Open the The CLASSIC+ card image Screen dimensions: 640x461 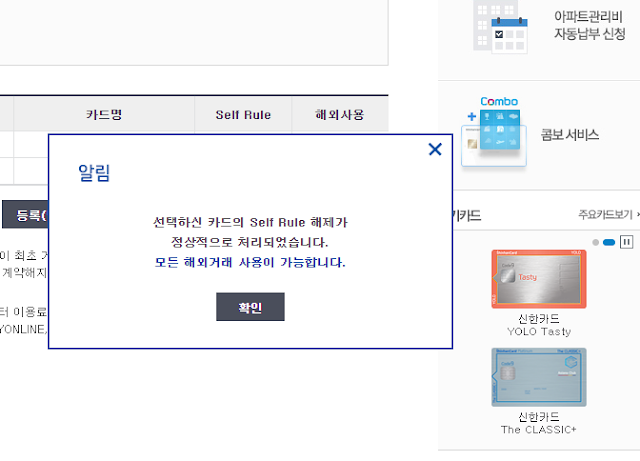tap(539, 377)
